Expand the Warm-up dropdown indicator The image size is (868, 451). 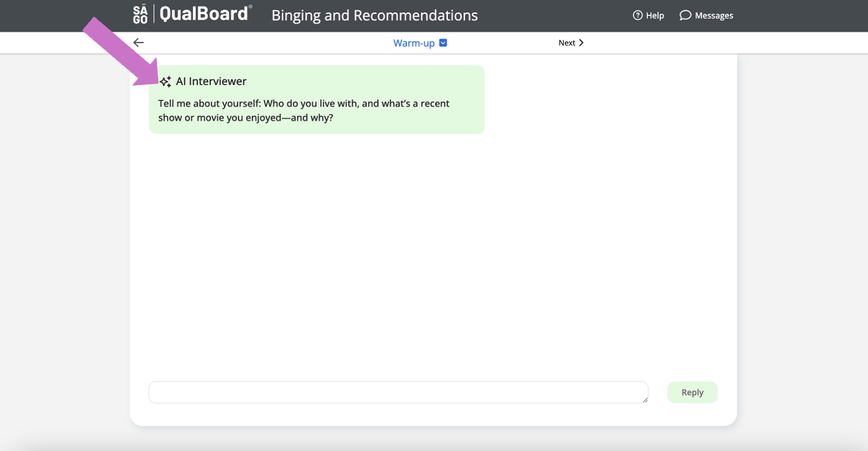tap(443, 42)
